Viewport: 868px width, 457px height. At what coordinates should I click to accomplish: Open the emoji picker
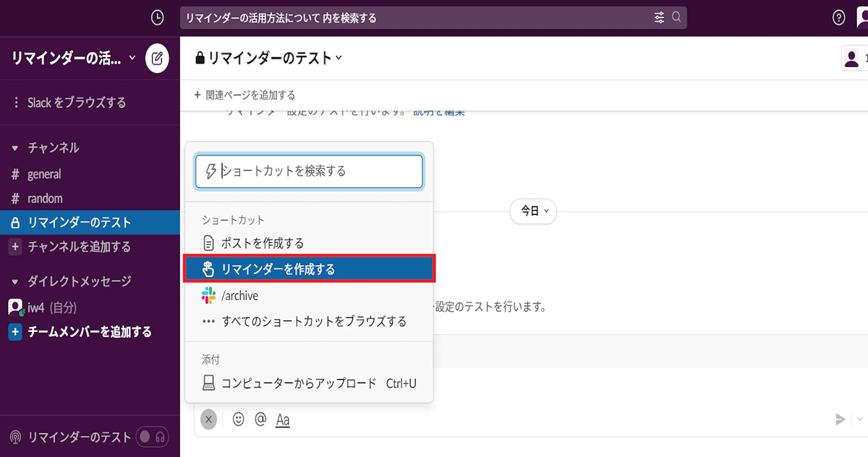[238, 419]
